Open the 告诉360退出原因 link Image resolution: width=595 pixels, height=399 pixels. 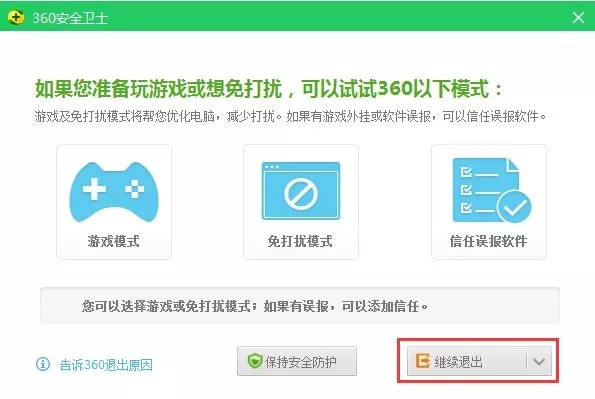[x=106, y=365]
